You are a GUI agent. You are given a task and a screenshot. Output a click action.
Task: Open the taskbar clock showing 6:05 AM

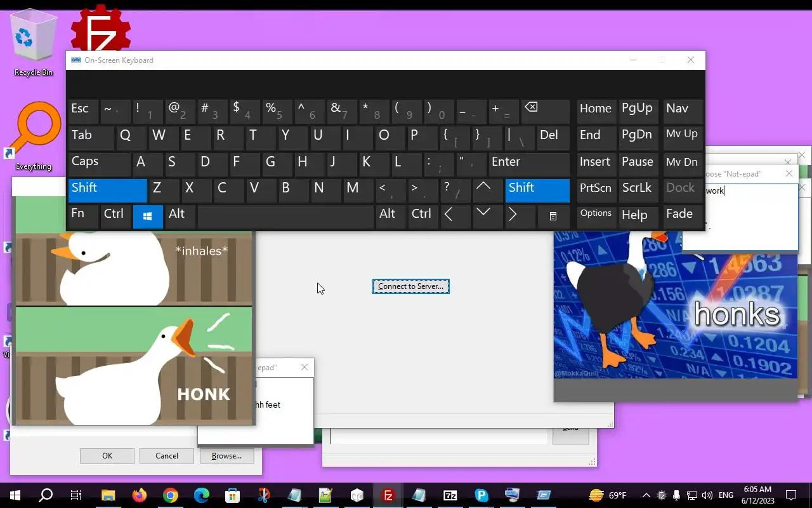[x=757, y=495]
